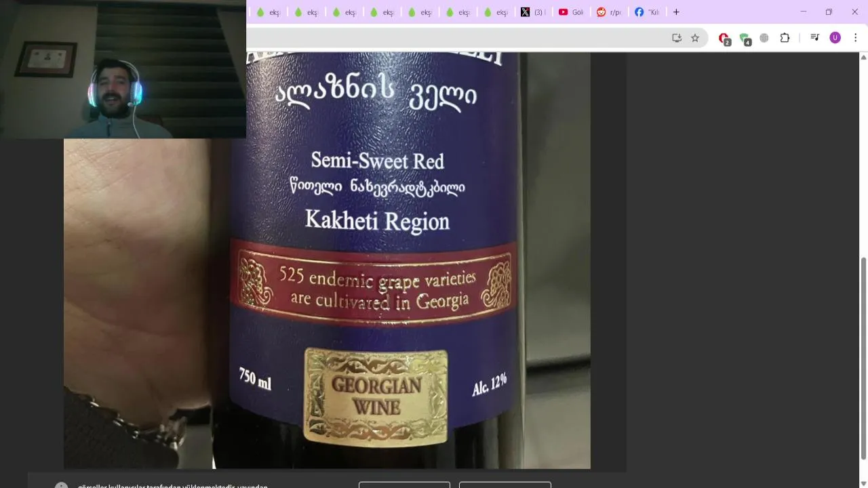The width and height of the screenshot is (868, 488).
Task: Open the red extension with badge 2
Action: [724, 39]
